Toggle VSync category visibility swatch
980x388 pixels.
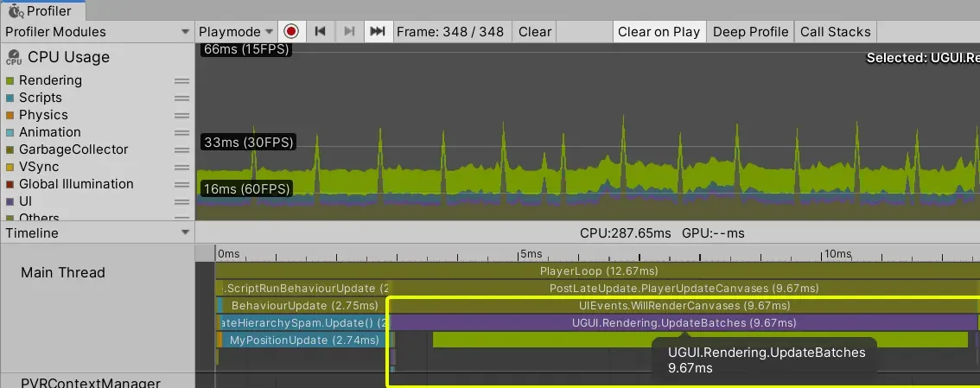pos(10,168)
